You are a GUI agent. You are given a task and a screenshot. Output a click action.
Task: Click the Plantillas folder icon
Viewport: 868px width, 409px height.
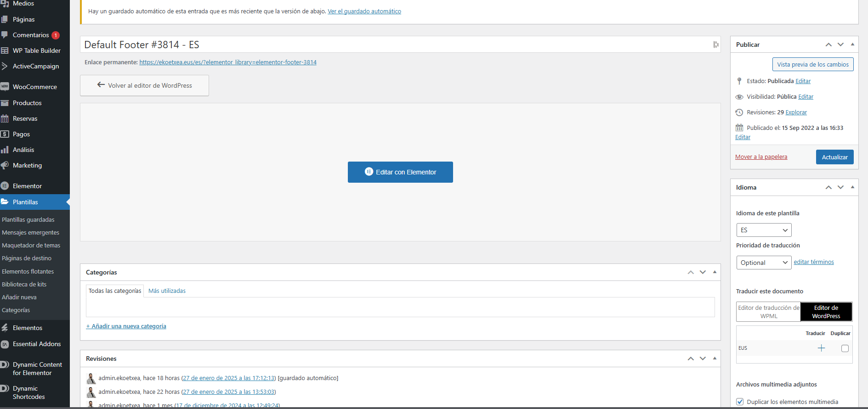[5, 202]
